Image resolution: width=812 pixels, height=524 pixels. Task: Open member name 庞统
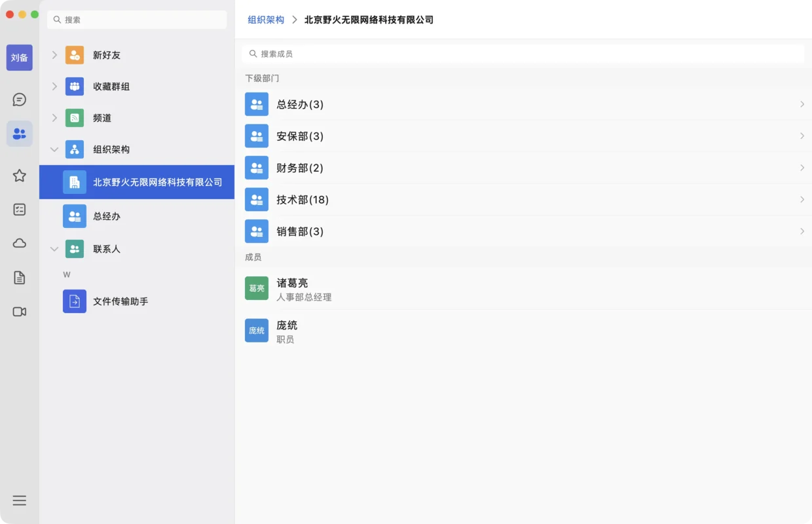tap(287, 326)
